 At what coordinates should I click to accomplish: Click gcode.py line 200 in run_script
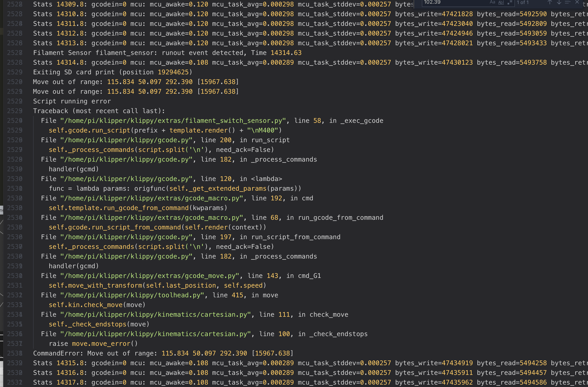(165, 140)
